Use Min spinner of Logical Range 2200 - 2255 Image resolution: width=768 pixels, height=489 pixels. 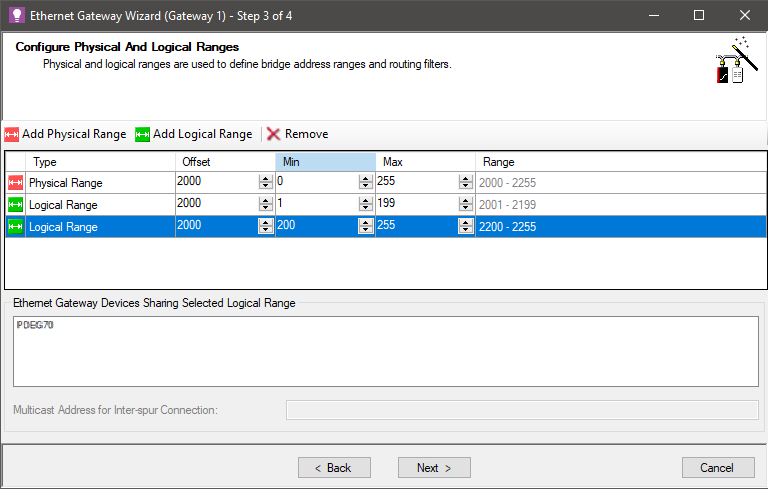[x=366, y=226]
